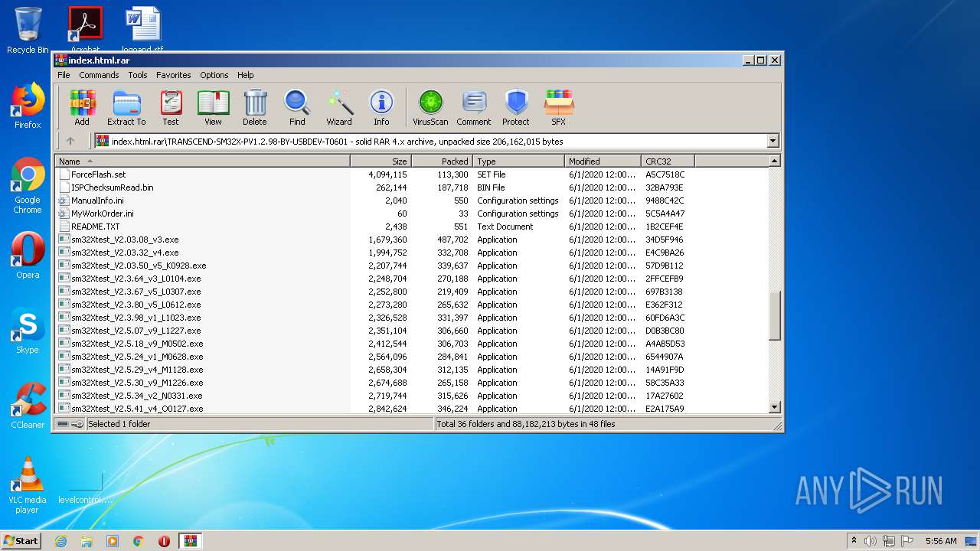Image resolution: width=980 pixels, height=551 pixels.
Task: Click scrollbar up arrow
Action: [774, 161]
